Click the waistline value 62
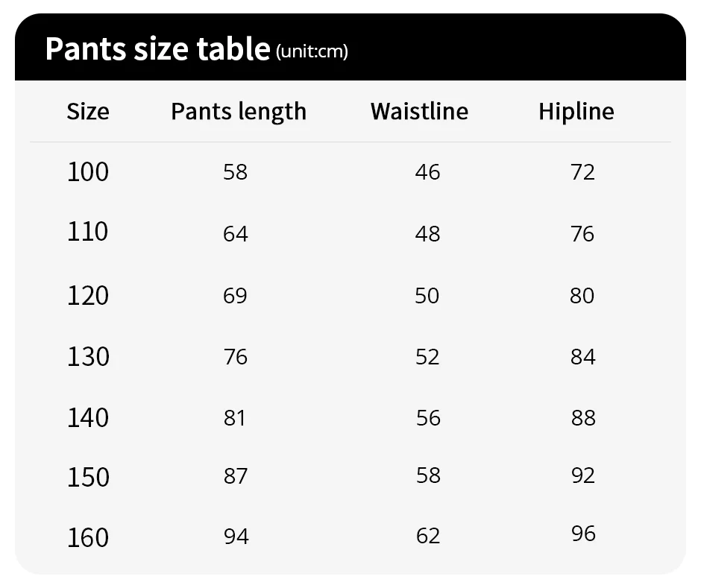 point(428,536)
